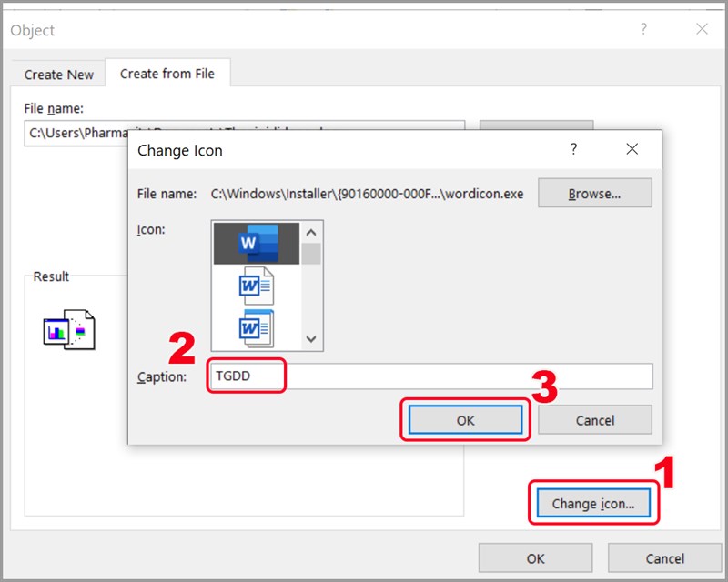The height and width of the screenshot is (582, 728).
Task: Click the wordicon.exe file path text
Action: click(367, 194)
